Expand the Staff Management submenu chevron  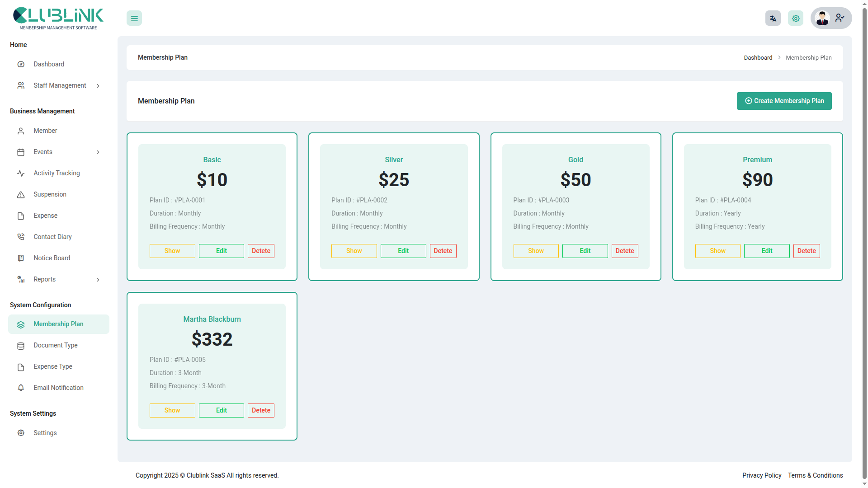click(98, 86)
